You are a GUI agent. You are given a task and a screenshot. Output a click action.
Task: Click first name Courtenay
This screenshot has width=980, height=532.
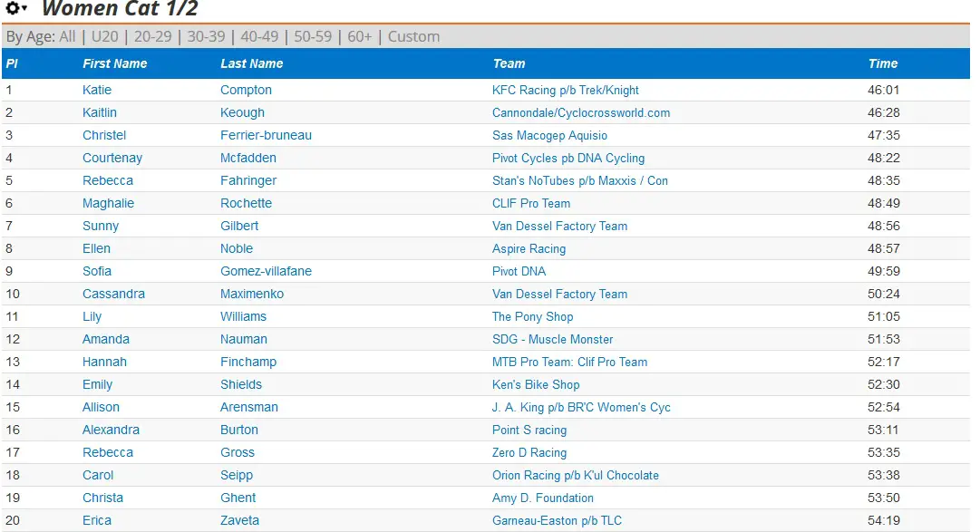tap(112, 159)
